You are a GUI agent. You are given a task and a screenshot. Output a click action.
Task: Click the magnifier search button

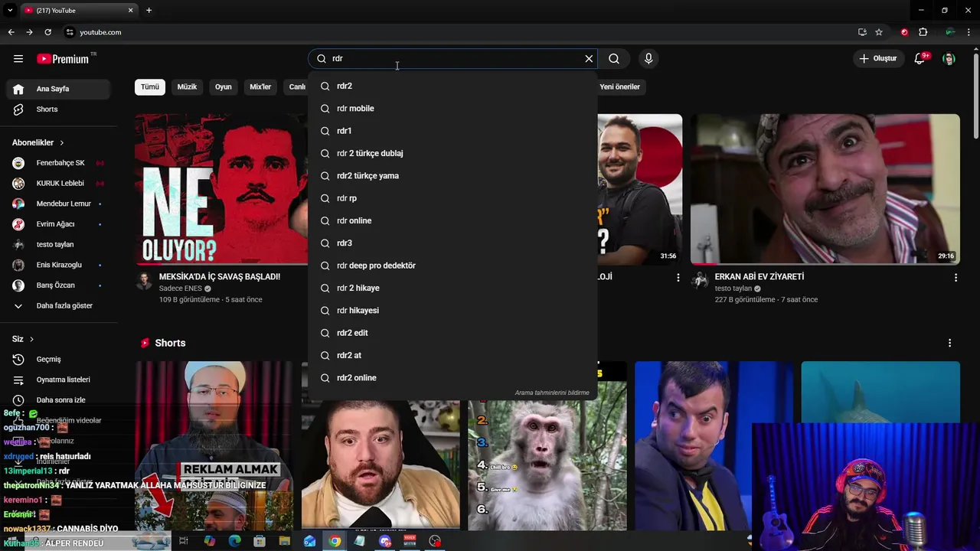pos(614,59)
